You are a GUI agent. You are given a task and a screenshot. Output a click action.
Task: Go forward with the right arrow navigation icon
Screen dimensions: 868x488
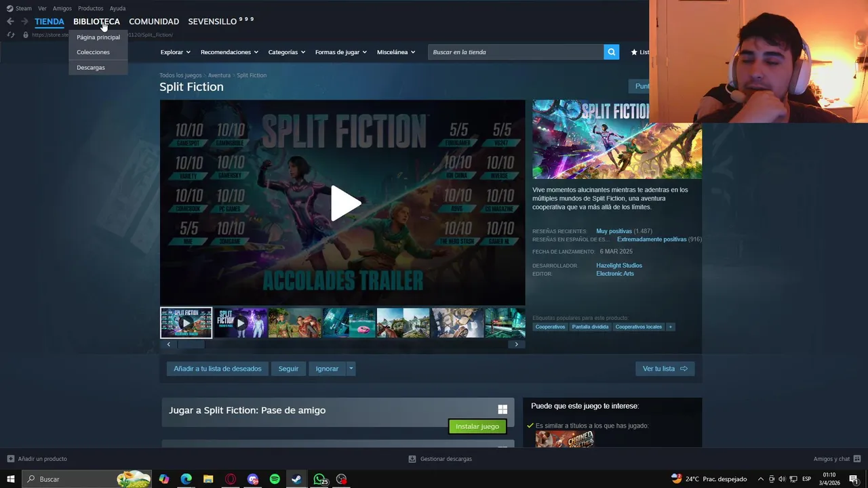point(24,22)
